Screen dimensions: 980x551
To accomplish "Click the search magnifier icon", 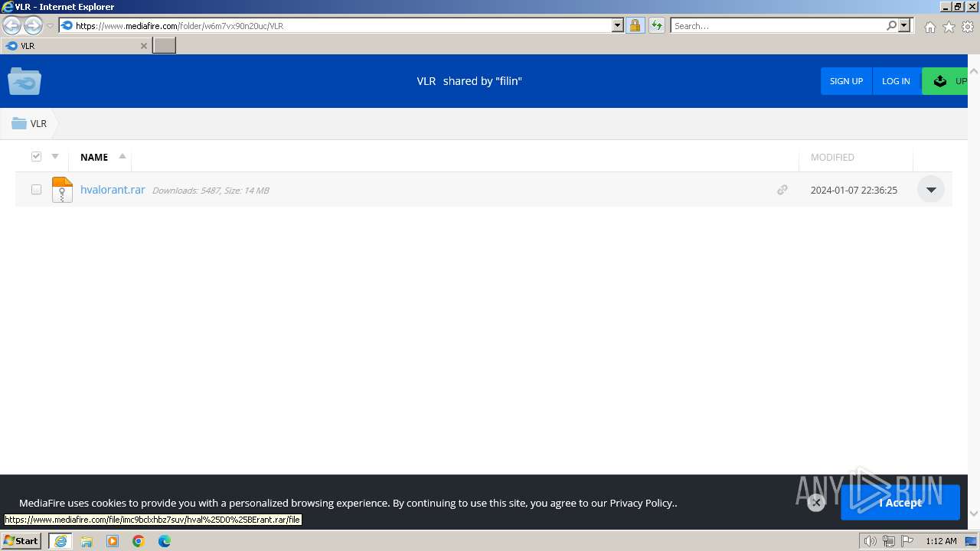I will (891, 25).
